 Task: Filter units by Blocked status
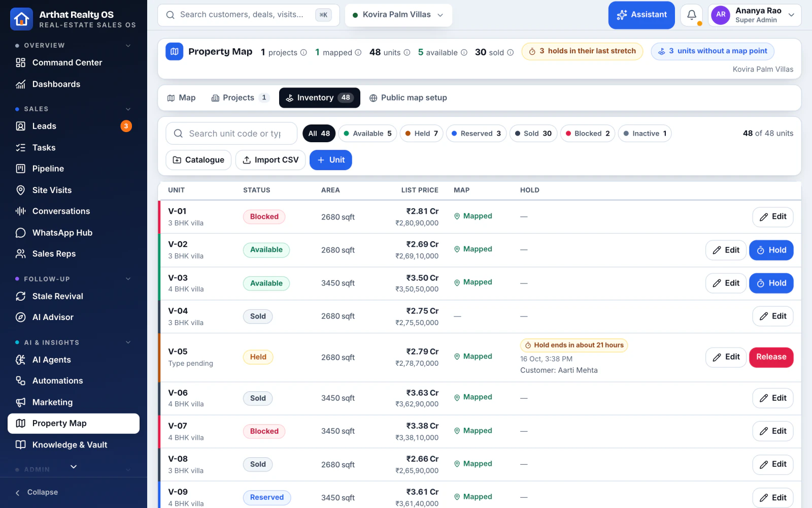coord(588,134)
